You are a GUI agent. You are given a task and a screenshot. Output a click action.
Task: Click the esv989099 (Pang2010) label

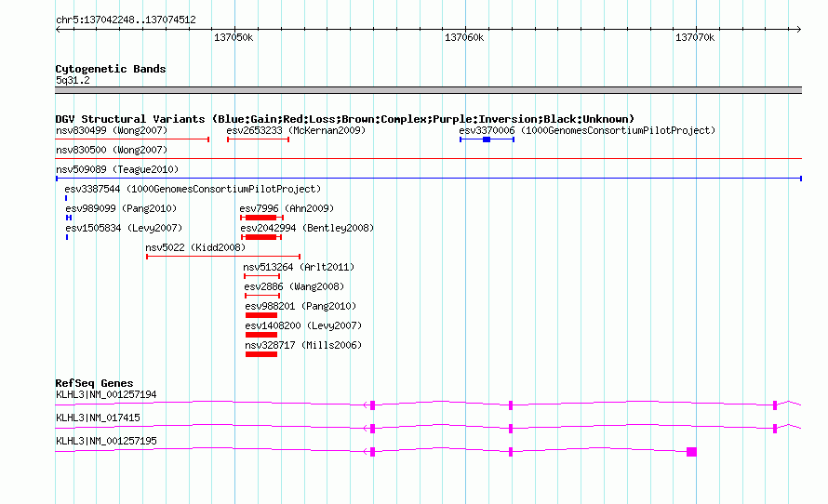click(121, 208)
